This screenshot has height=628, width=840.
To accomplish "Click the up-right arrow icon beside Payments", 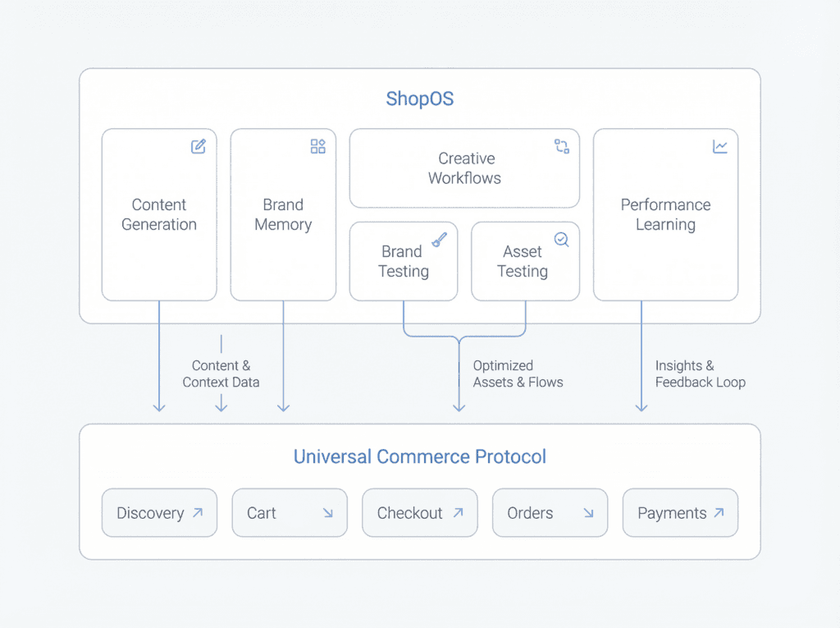I will 719,513.
